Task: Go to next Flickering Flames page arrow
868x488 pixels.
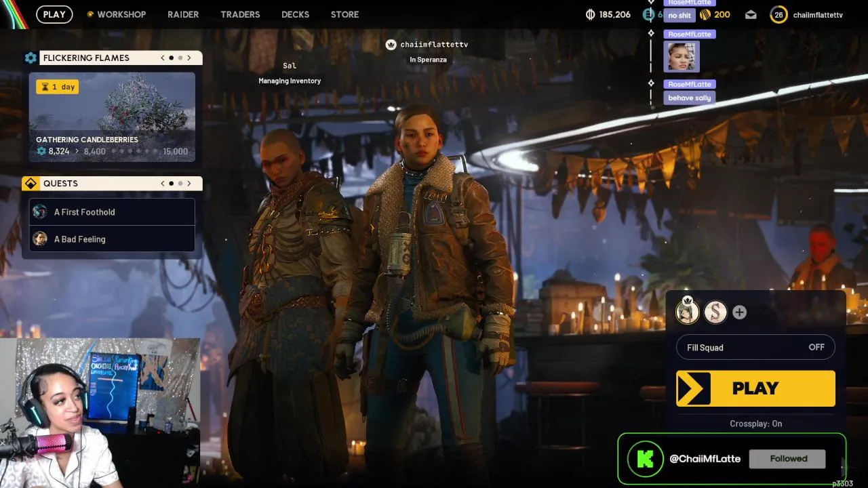Action: tap(189, 58)
